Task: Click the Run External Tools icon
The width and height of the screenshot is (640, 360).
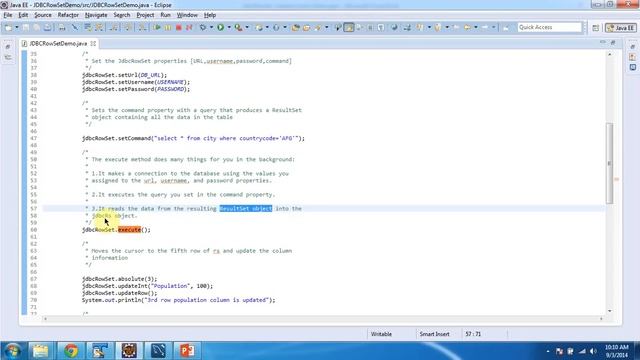Action: pos(238,27)
